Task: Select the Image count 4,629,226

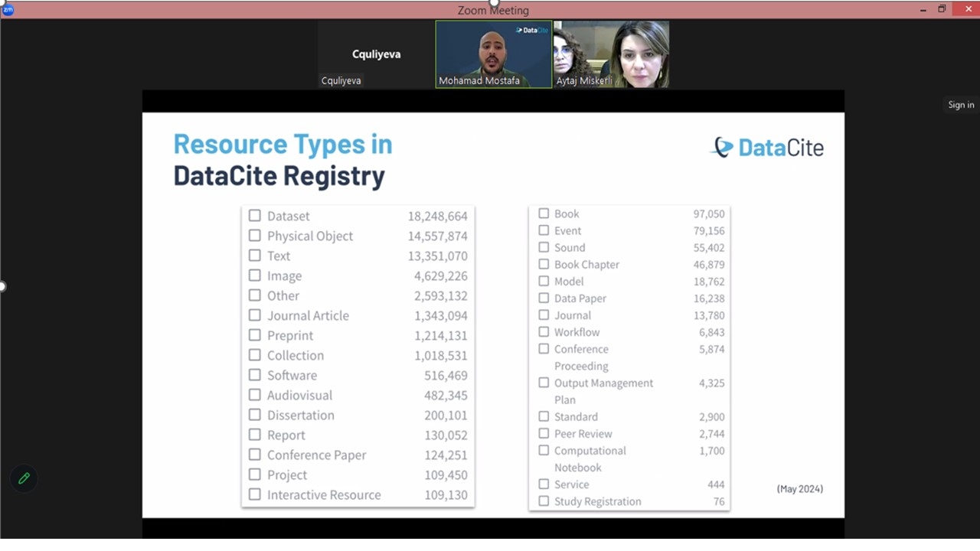Action: pos(441,275)
